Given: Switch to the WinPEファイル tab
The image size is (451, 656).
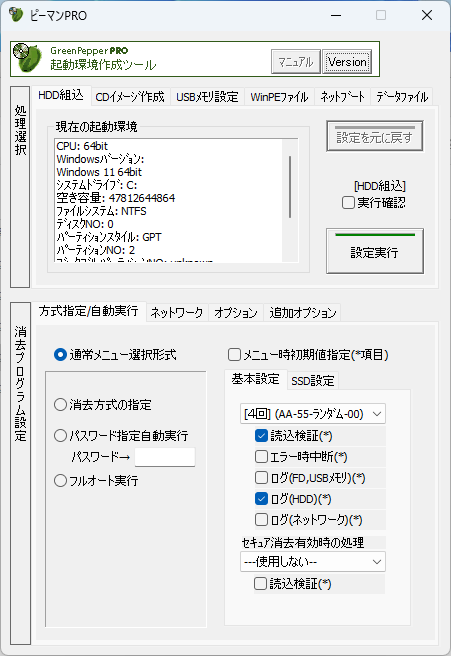Looking at the screenshot, I should coord(279,97).
